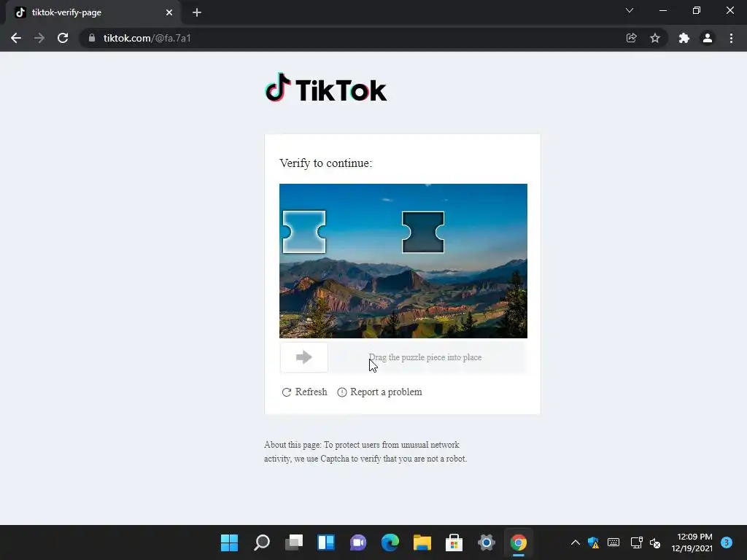
Task: Click the slider arrow handle
Action: coord(304,357)
